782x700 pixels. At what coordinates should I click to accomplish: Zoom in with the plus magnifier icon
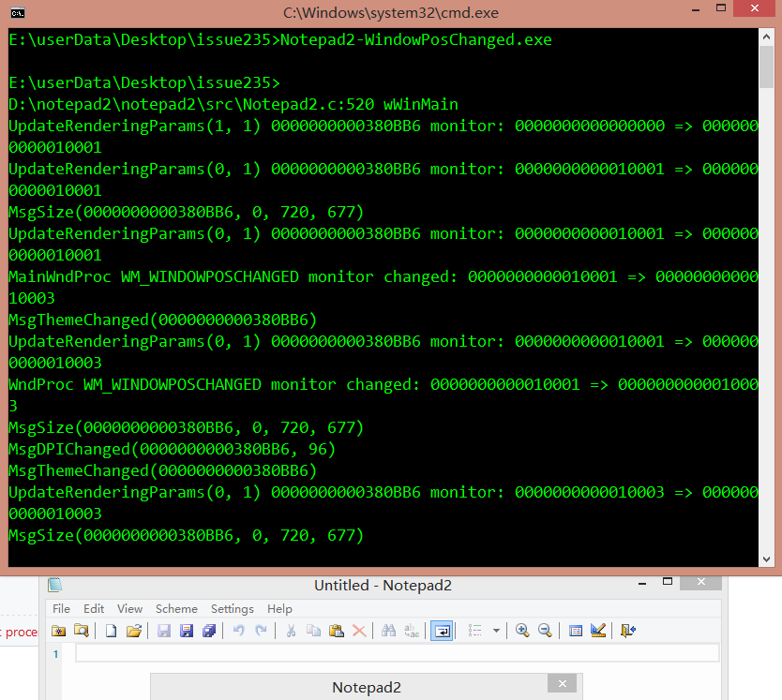[x=522, y=631]
